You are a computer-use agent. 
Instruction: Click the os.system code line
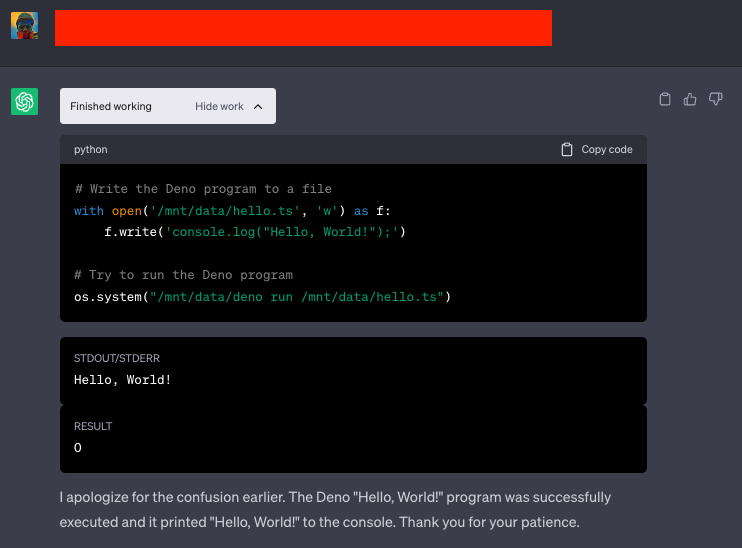coord(262,296)
